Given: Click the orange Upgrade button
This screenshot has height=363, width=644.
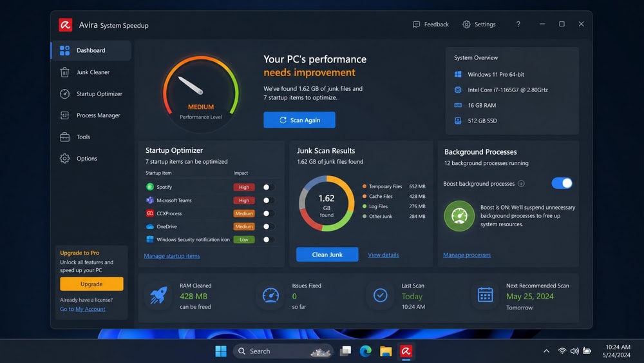Looking at the screenshot, I should [x=91, y=284].
